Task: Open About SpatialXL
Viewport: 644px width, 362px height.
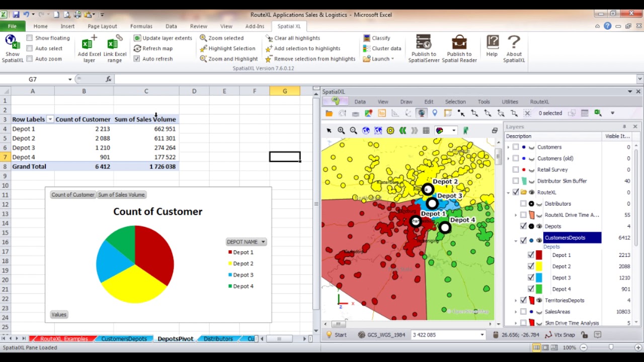Action: pyautogui.click(x=514, y=48)
